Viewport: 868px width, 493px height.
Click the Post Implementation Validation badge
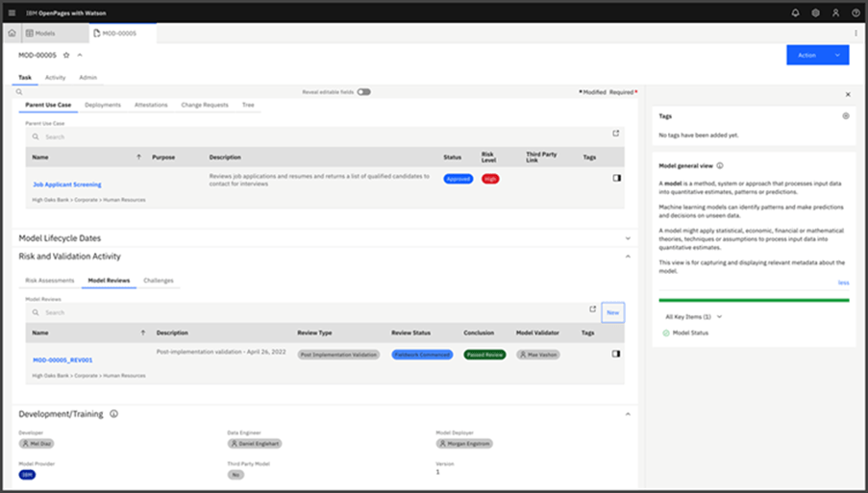click(338, 355)
